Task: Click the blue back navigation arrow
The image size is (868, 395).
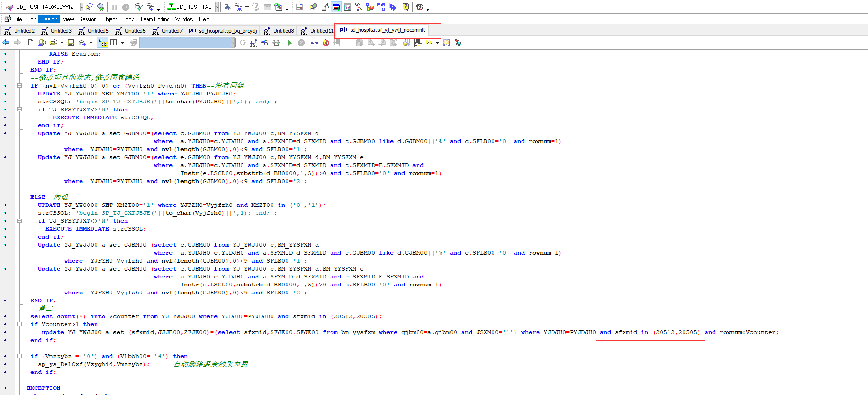Action: pyautogui.click(x=6, y=43)
